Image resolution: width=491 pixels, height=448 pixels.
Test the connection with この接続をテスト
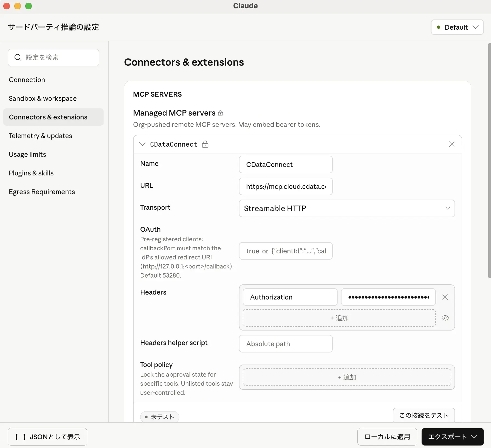coord(424,415)
